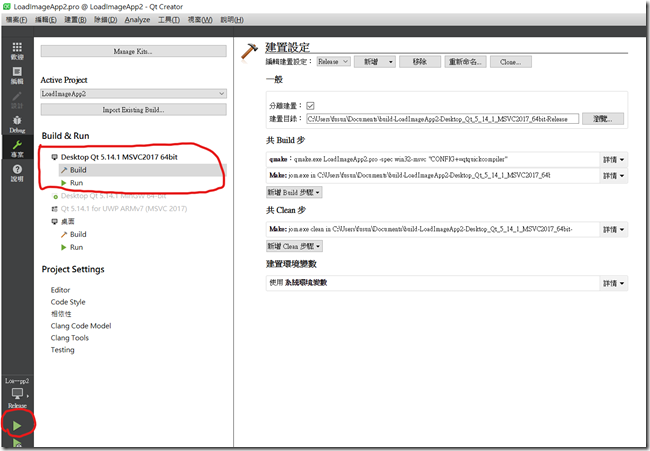Click the kit selector monitor icon
This screenshot has width=650, height=451.
(x=17, y=393)
